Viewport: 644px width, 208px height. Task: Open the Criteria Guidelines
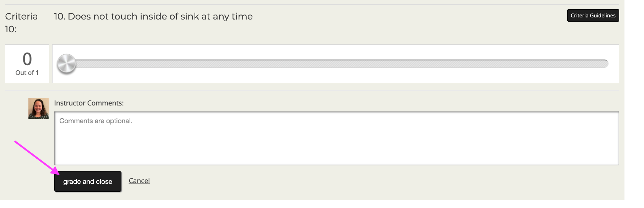pyautogui.click(x=593, y=16)
